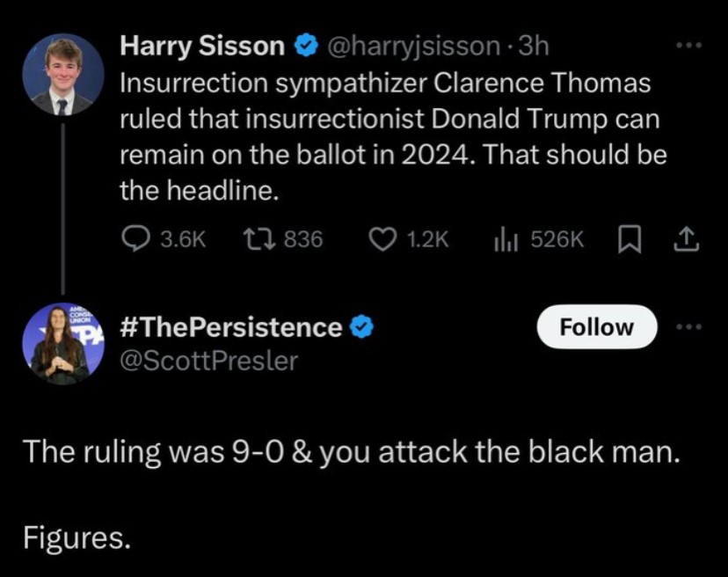This screenshot has height=577, width=728.
Task: Click Harry Sisson's blue verified badge
Action: tap(307, 46)
